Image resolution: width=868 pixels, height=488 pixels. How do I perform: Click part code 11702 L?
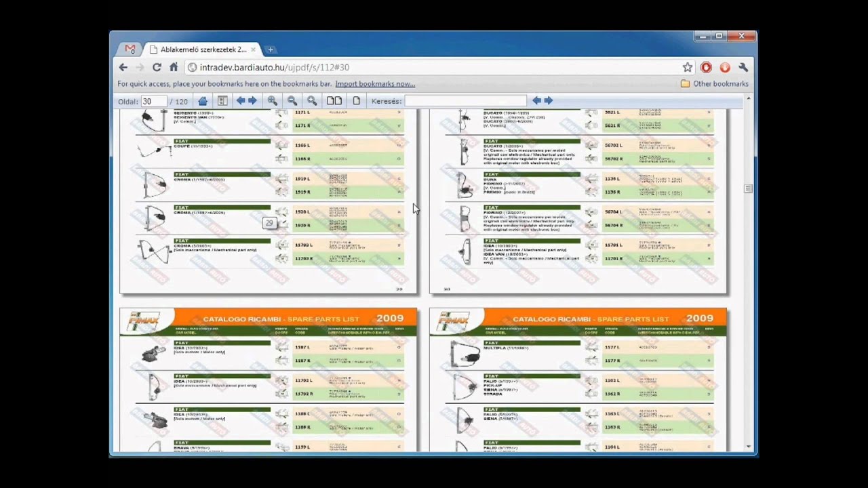(x=304, y=381)
